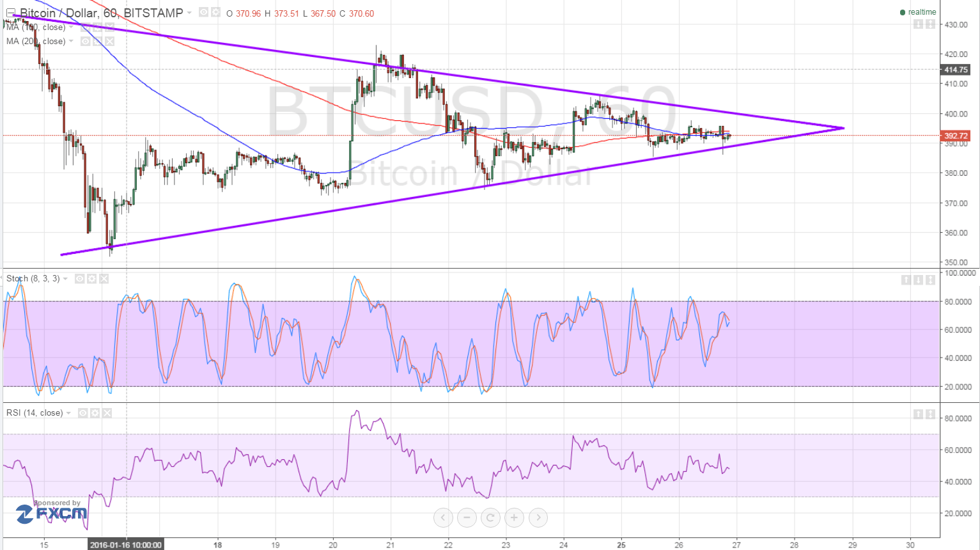Select the MA (200, close) legend label

(x=36, y=42)
